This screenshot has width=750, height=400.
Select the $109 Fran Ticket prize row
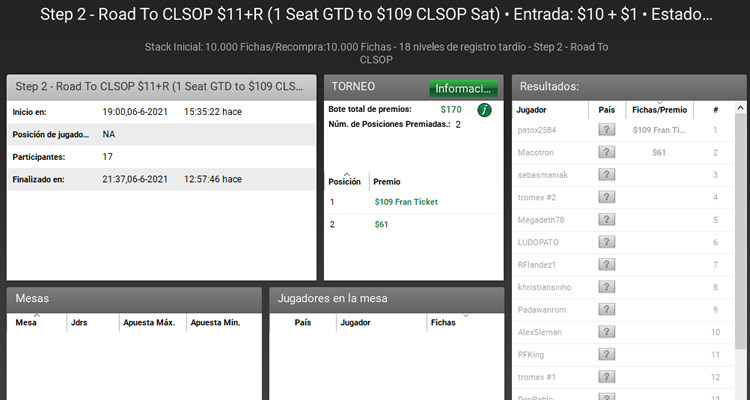(406, 202)
